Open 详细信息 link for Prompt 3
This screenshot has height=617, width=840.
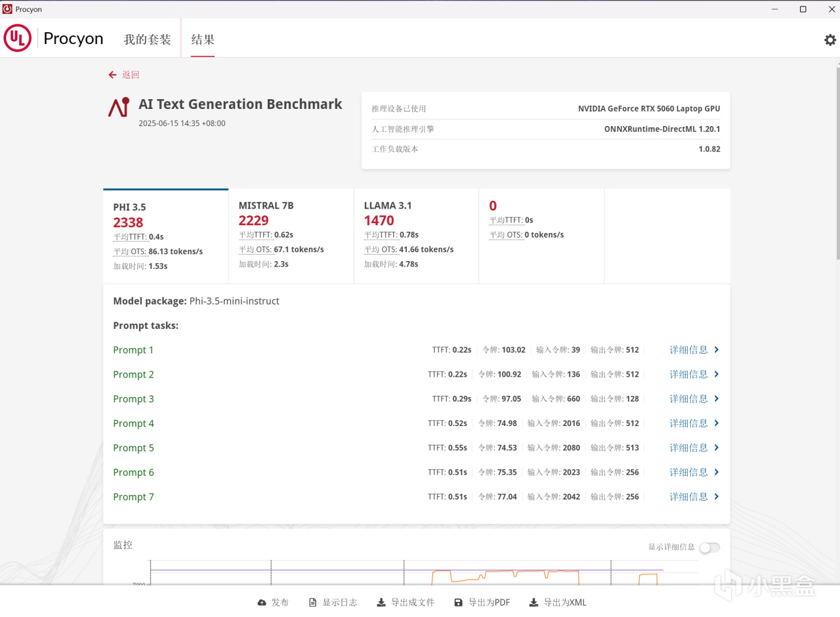point(689,399)
